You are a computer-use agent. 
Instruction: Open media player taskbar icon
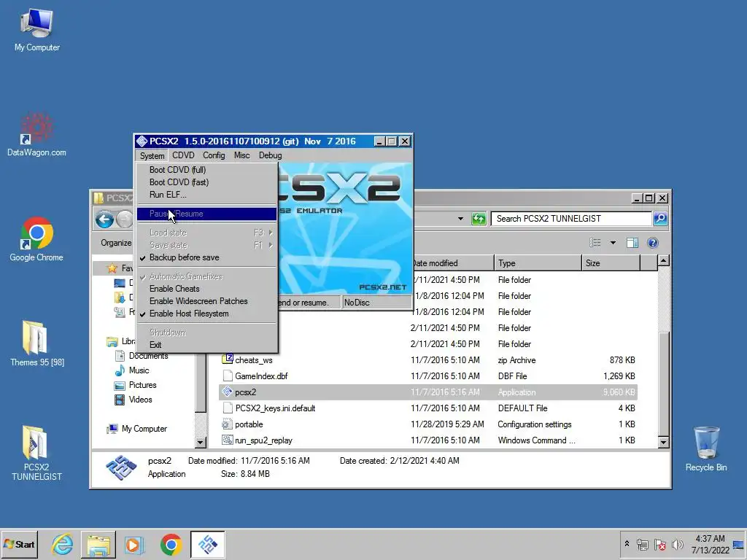(x=134, y=544)
